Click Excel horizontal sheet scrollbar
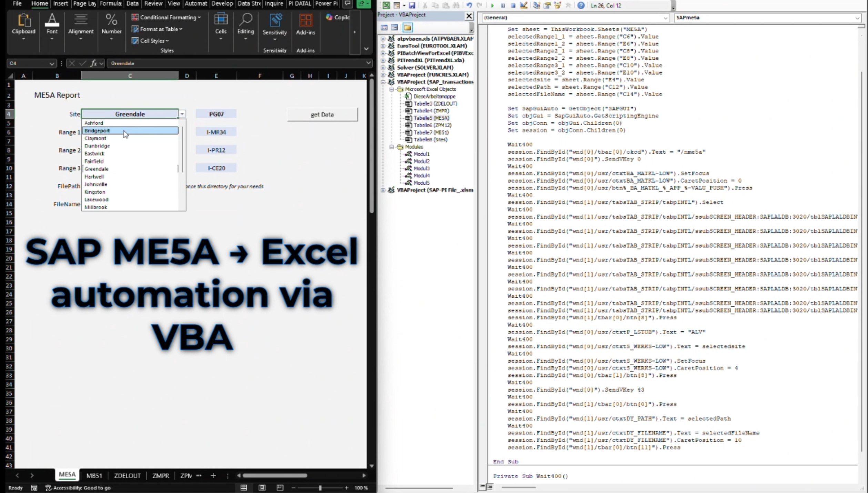 [x=275, y=475]
